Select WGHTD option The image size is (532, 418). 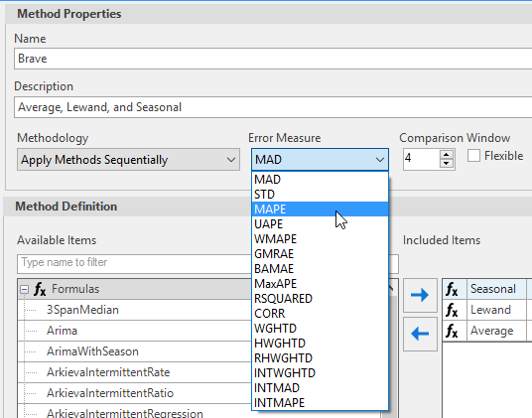[320, 329]
